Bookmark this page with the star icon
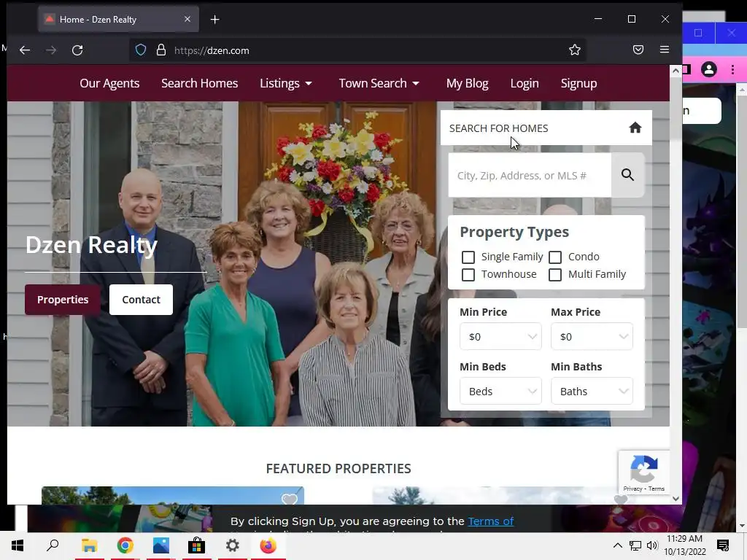Screen dimensions: 747x560 (x=575, y=50)
